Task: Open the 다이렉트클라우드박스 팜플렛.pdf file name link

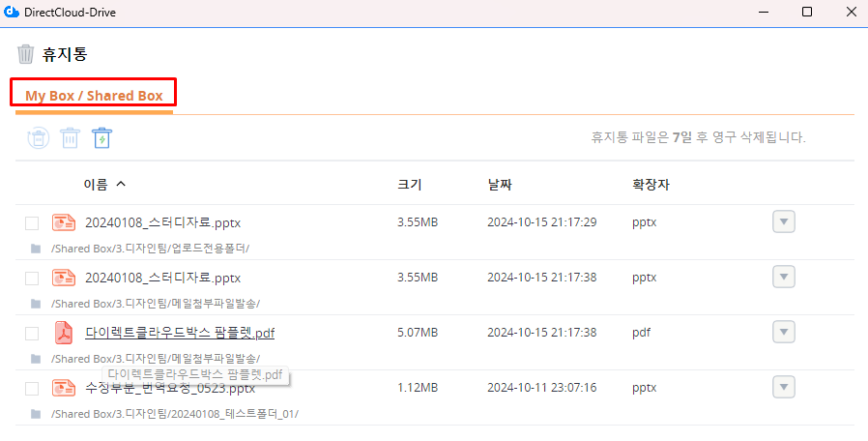Action: coord(180,333)
